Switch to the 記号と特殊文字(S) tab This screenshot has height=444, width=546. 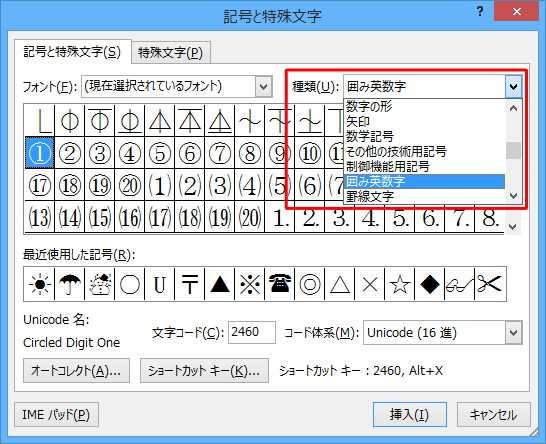[72, 52]
